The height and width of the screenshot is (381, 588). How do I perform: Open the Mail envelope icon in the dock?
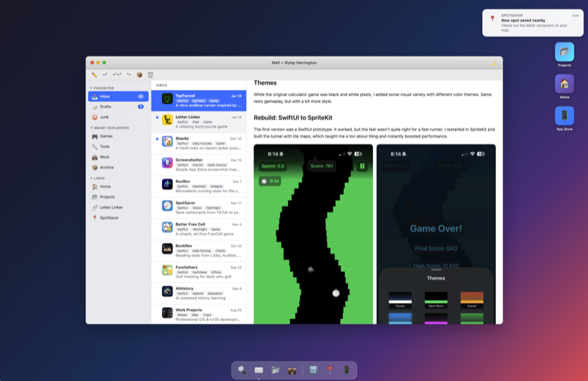tap(259, 371)
